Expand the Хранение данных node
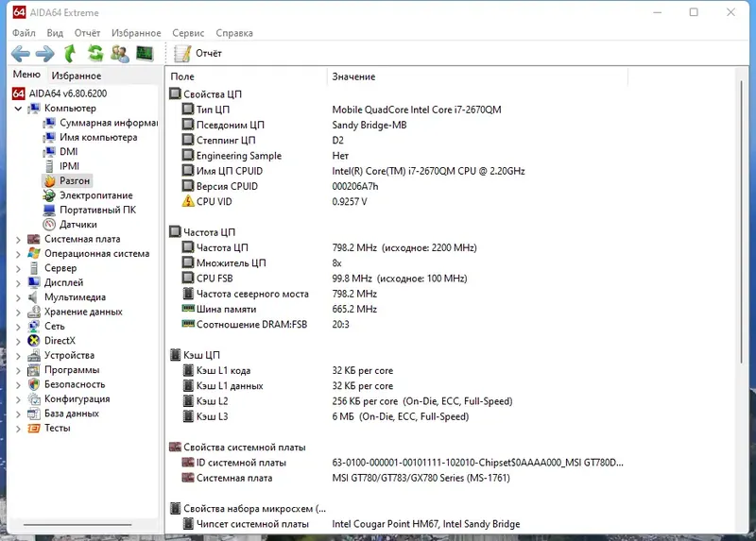The image size is (756, 541). [18, 313]
